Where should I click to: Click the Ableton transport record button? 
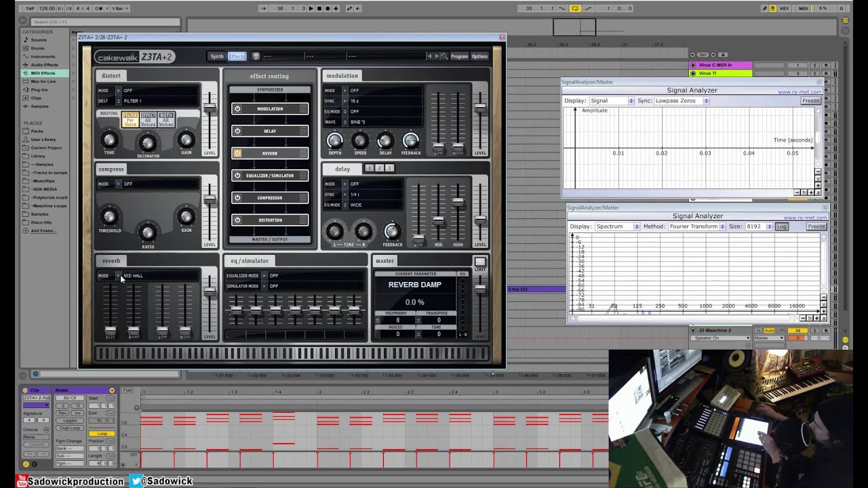tap(328, 8)
